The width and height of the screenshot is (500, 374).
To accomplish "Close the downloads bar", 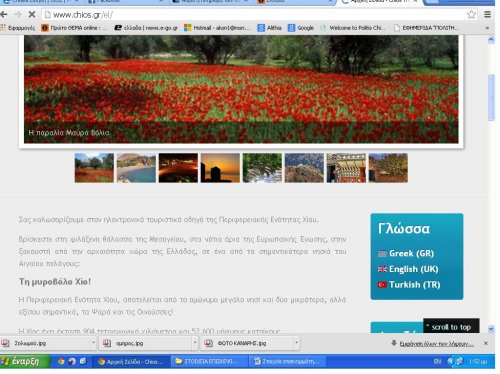I will [486, 343].
